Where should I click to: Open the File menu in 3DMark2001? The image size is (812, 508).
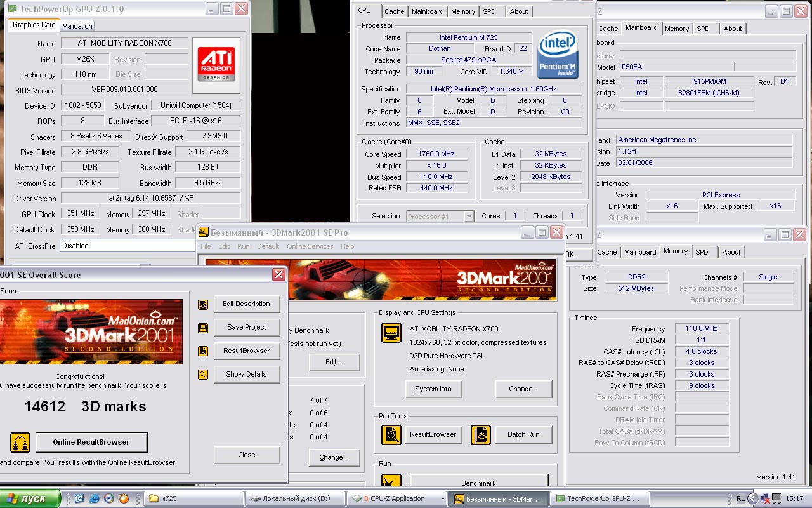pyautogui.click(x=206, y=246)
